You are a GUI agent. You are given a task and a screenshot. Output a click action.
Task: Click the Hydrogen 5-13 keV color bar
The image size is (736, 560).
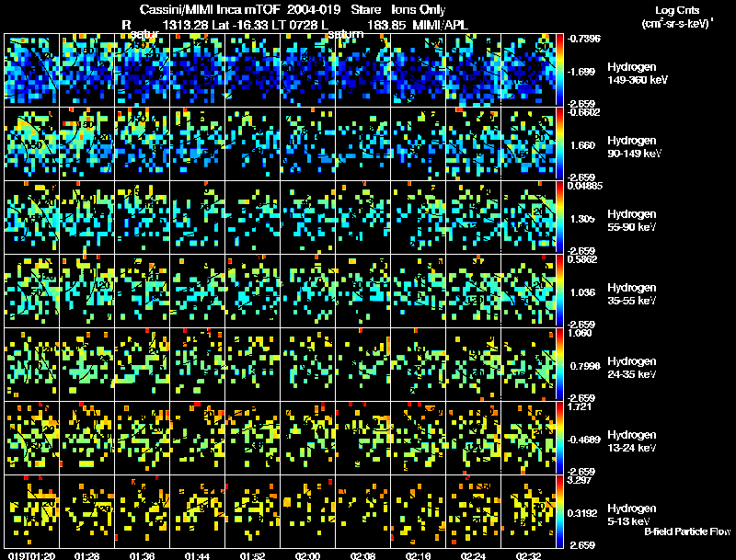(x=559, y=511)
